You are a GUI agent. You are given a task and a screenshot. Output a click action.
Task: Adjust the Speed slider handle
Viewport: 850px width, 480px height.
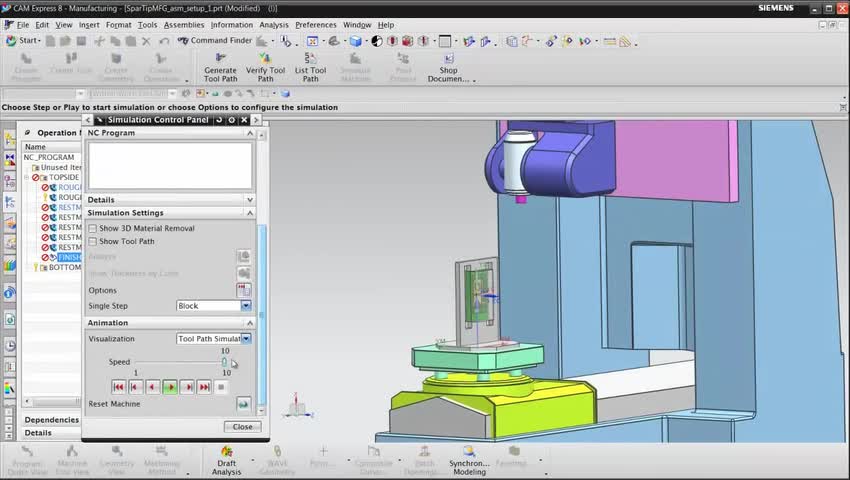(224, 362)
